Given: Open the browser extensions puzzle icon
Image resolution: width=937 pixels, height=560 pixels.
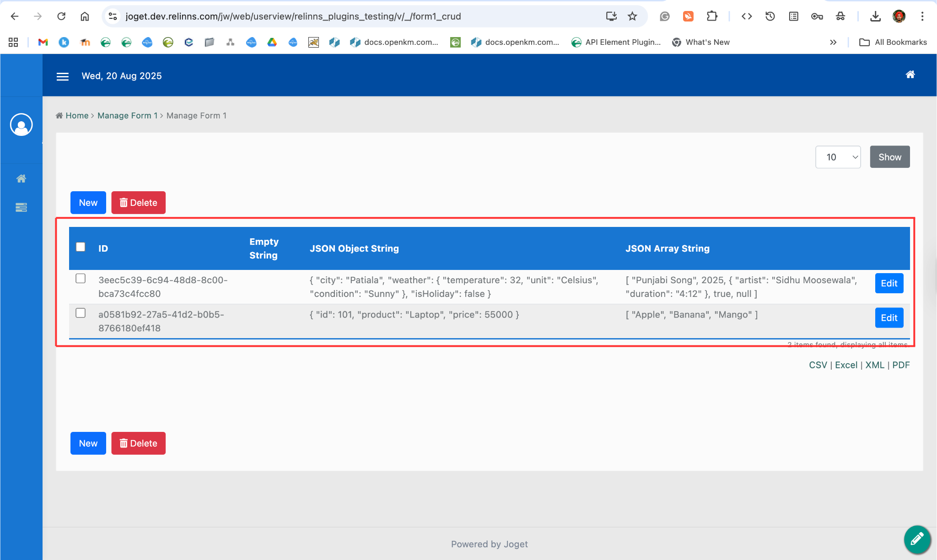Looking at the screenshot, I should click(712, 16).
